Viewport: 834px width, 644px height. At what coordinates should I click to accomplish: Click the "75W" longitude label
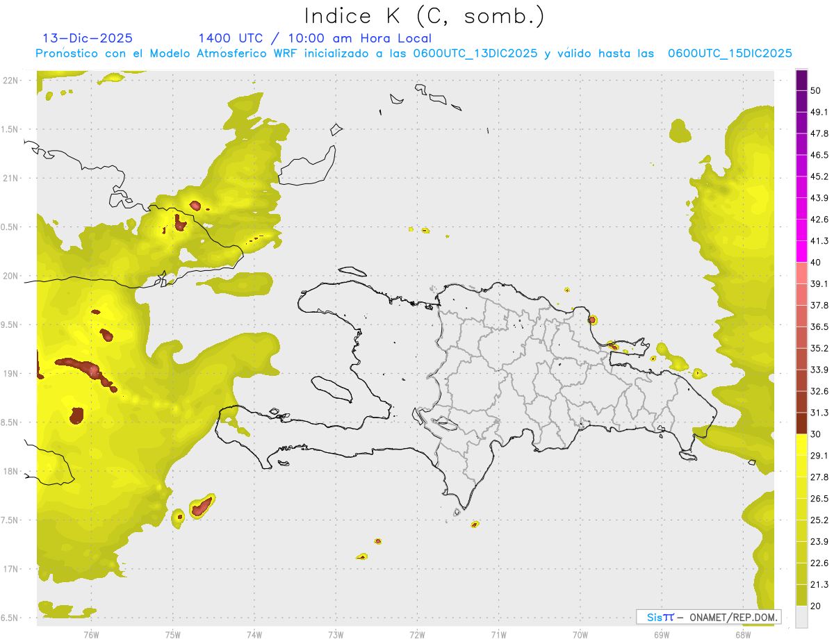(x=173, y=634)
